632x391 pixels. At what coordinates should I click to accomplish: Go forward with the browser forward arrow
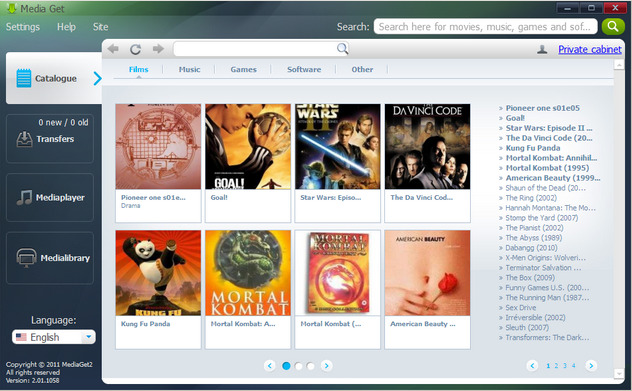158,49
